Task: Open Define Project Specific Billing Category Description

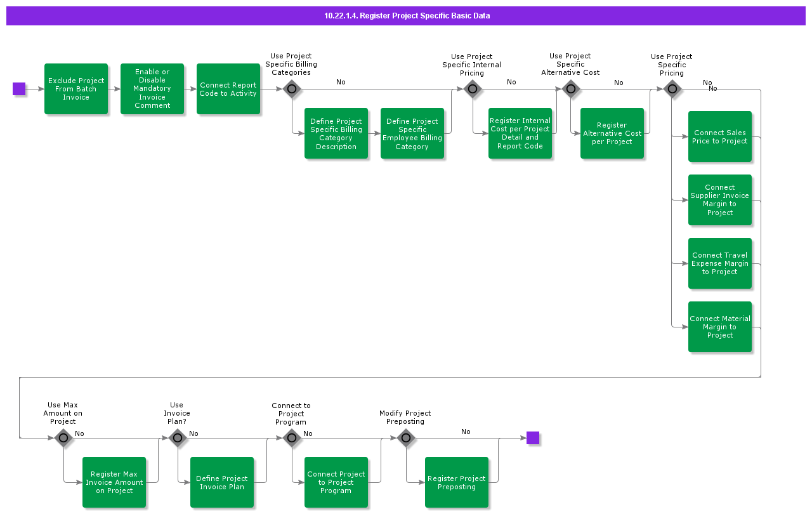Action: [x=336, y=133]
